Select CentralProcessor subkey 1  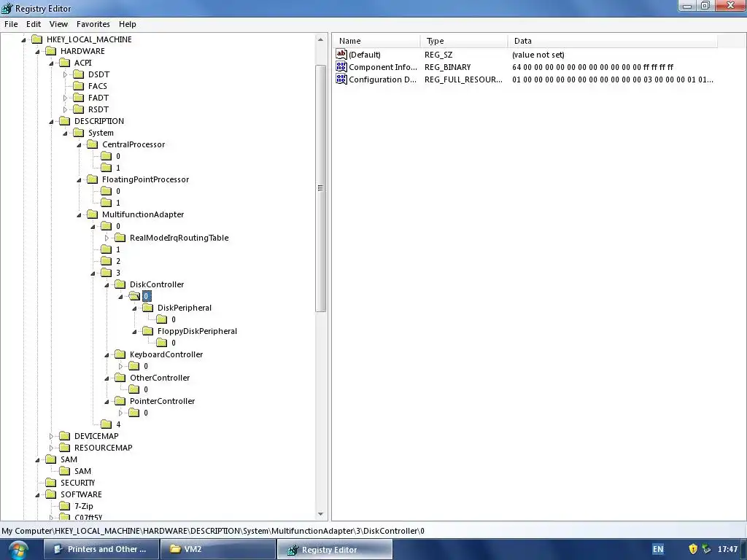[x=118, y=168]
